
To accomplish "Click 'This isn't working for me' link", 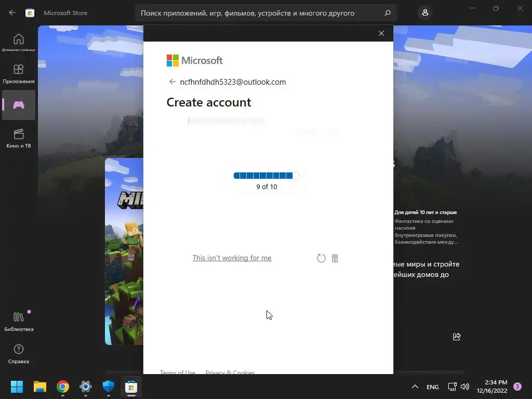I will point(232,258).
